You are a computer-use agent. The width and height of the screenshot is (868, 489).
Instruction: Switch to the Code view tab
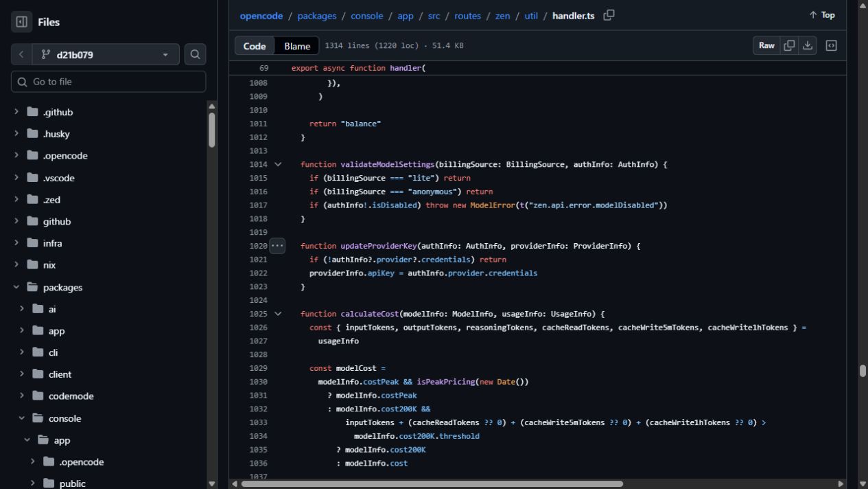(255, 46)
